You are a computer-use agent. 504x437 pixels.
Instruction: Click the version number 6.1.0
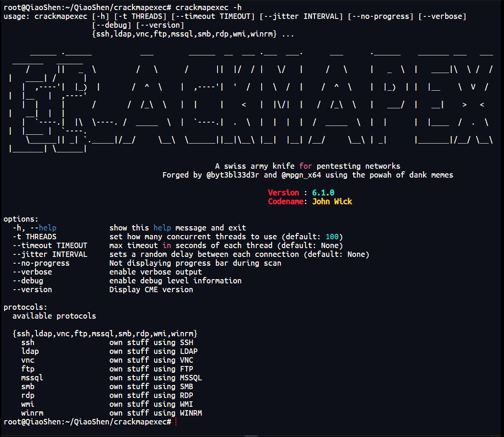point(323,193)
